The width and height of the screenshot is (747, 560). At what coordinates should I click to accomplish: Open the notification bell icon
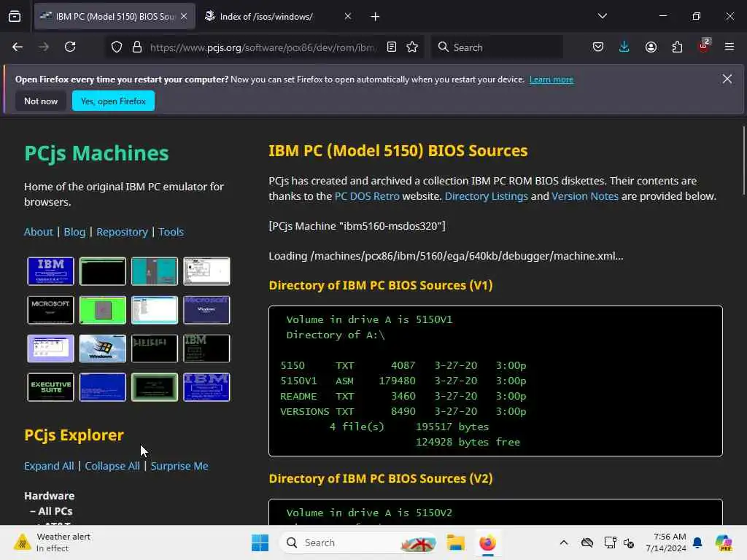(697, 542)
